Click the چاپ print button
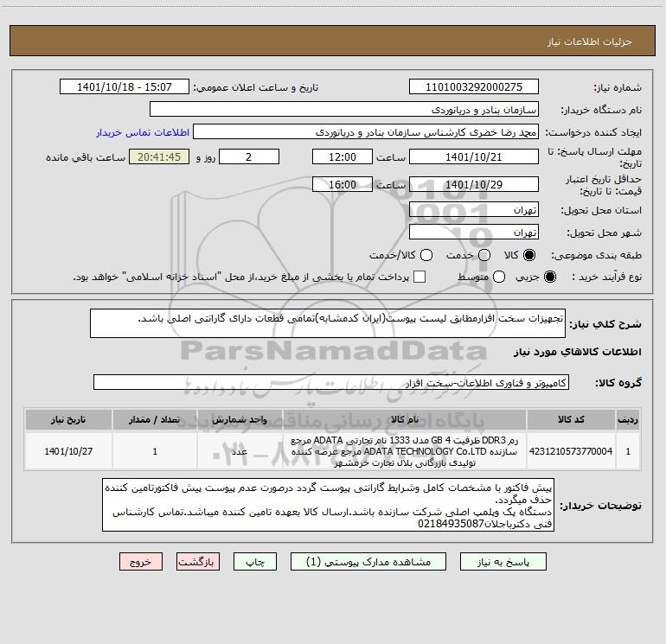 pos(255,562)
